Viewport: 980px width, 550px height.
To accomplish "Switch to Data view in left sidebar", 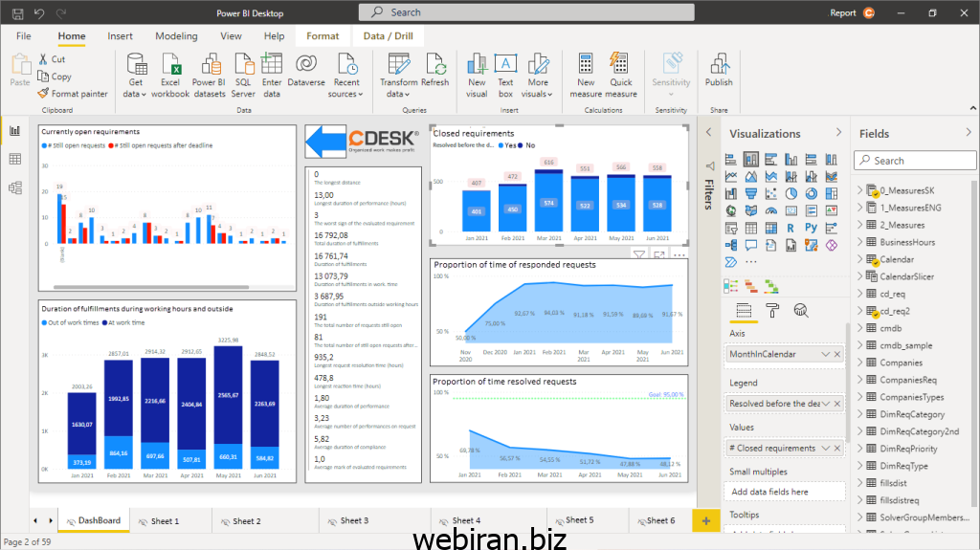I will coord(14,159).
